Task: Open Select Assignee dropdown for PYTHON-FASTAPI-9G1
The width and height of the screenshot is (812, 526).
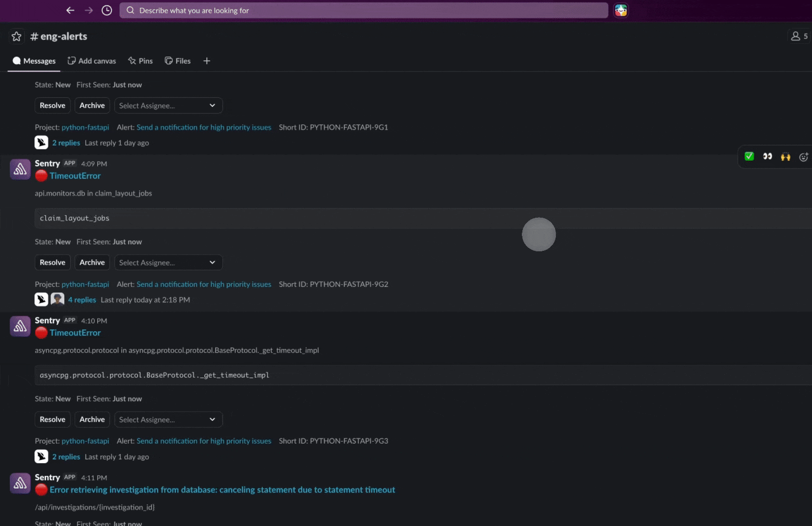Action: tap(168, 105)
